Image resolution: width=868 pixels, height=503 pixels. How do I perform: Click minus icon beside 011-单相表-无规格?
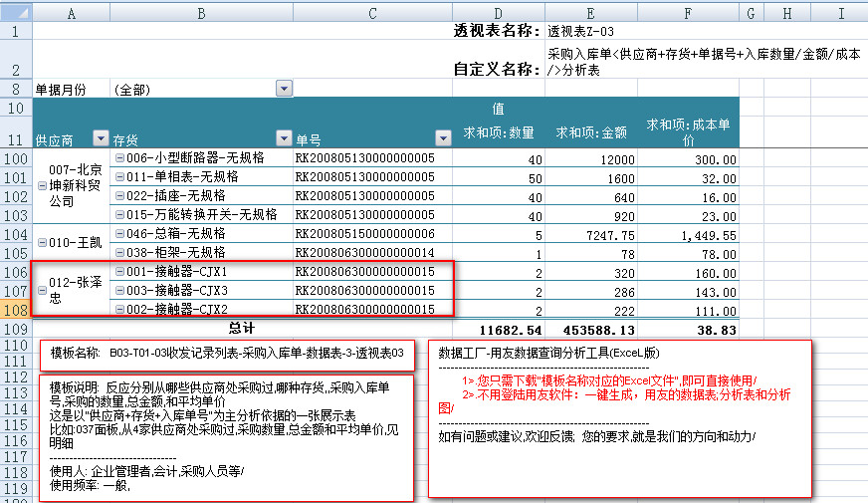click(x=119, y=177)
